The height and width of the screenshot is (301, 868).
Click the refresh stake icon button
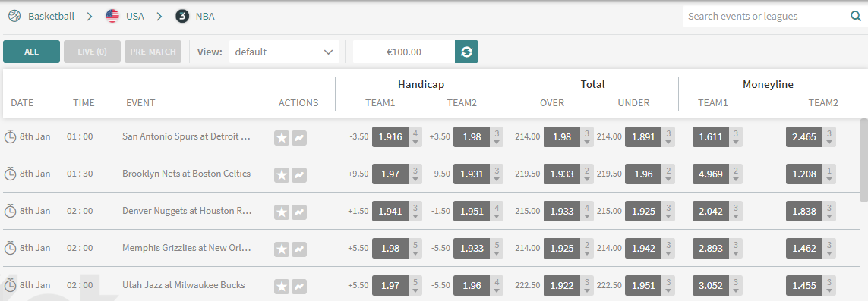[466, 52]
